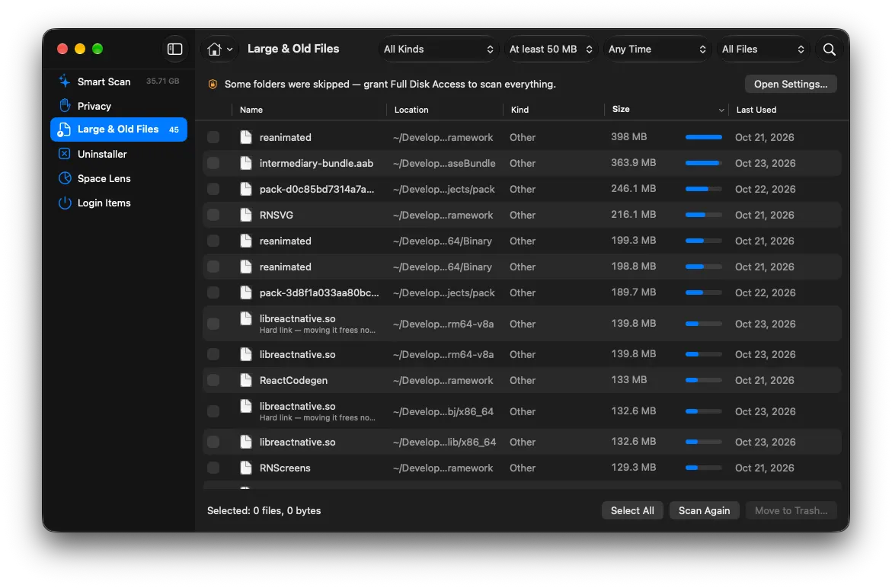Viewport: 892px width, 588px height.
Task: Go to Privacy section
Action: pyautogui.click(x=118, y=106)
